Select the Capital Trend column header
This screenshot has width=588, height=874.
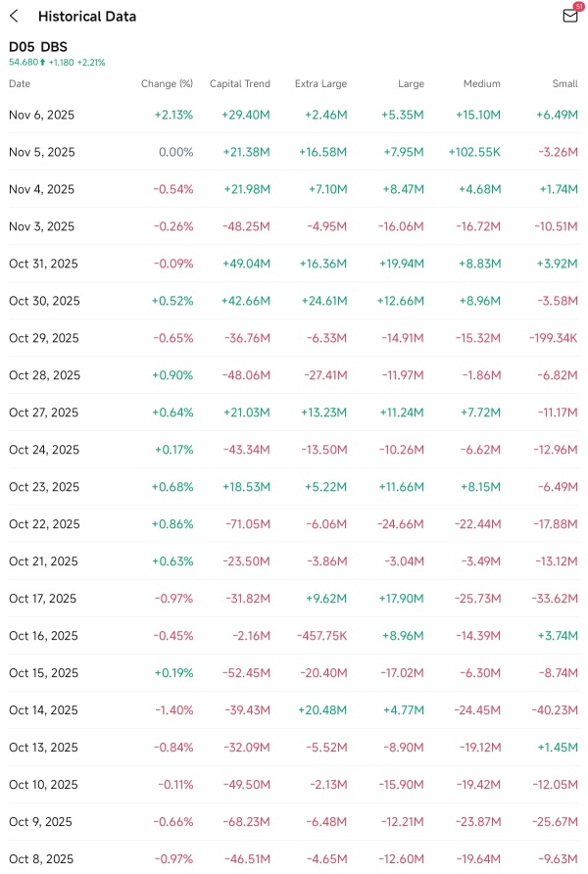239,84
